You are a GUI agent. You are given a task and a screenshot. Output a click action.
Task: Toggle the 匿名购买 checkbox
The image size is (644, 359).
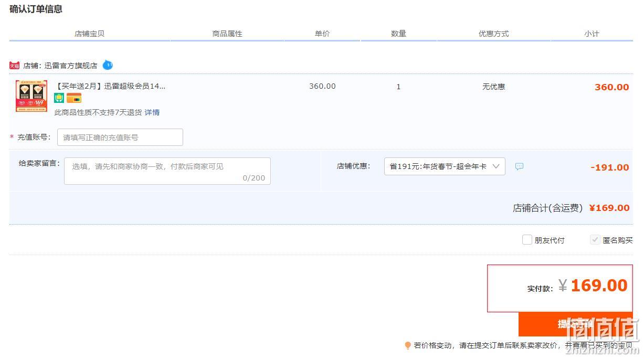[595, 240]
